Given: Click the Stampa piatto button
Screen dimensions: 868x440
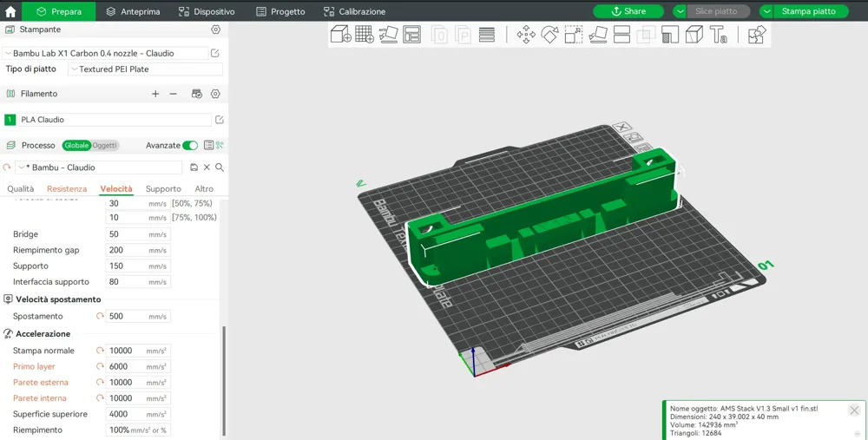Looking at the screenshot, I should pos(808,12).
